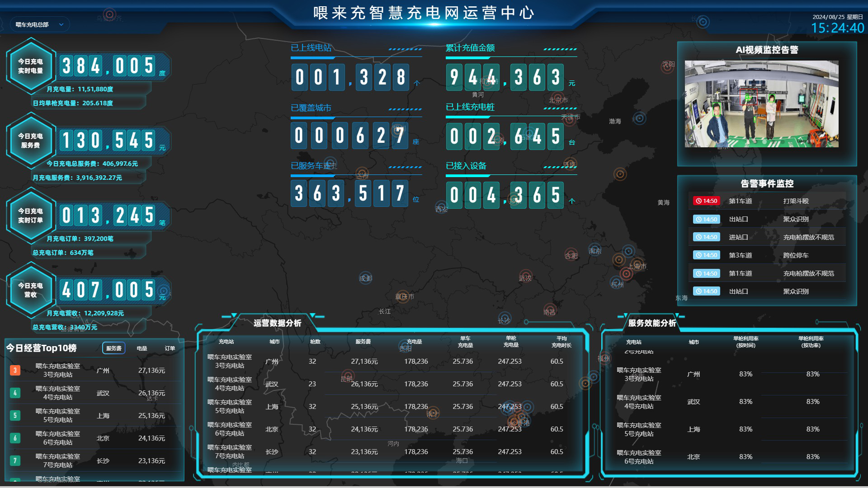
Task: Click the 告警事件监控 panel title
Action: click(x=767, y=183)
